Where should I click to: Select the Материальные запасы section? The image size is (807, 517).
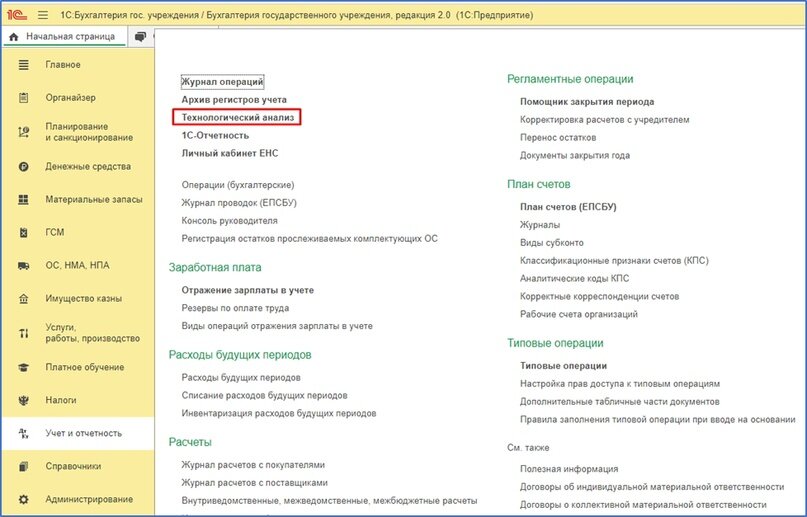pos(94,200)
